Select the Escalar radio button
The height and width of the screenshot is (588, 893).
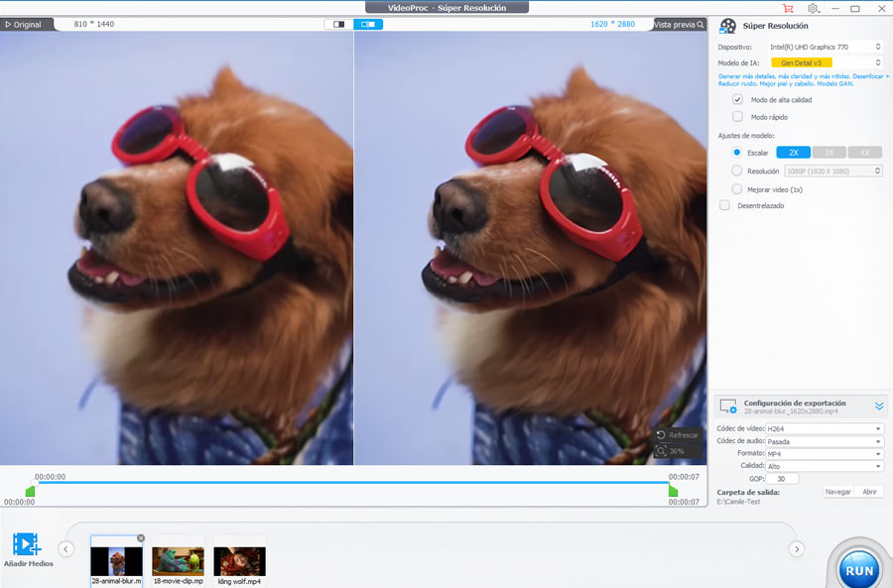pyautogui.click(x=737, y=153)
